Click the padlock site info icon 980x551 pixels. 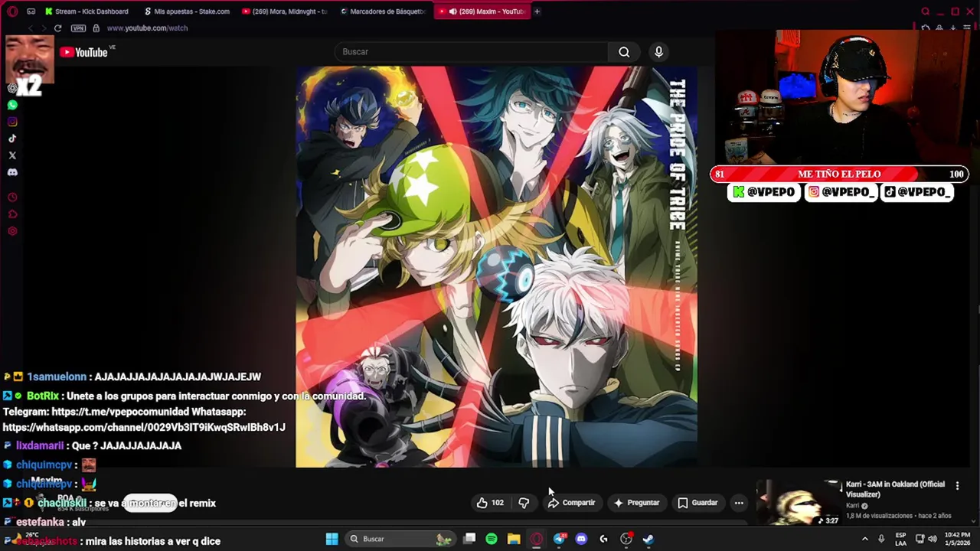(96, 28)
